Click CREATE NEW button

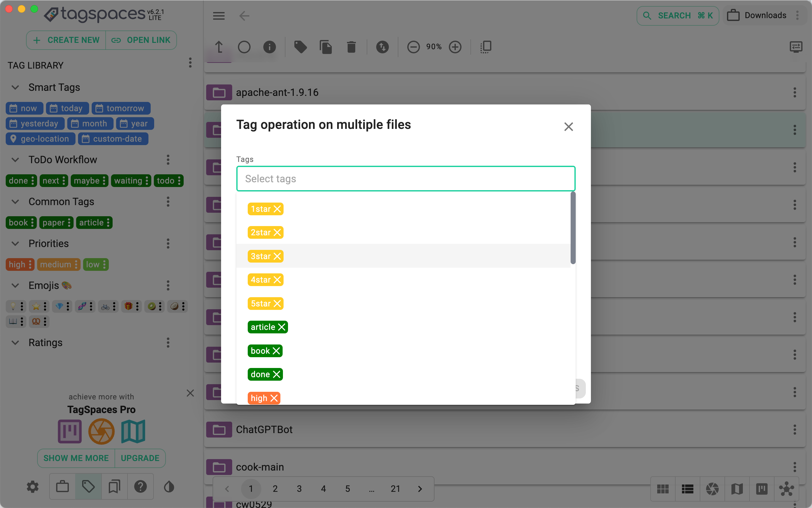pos(66,40)
